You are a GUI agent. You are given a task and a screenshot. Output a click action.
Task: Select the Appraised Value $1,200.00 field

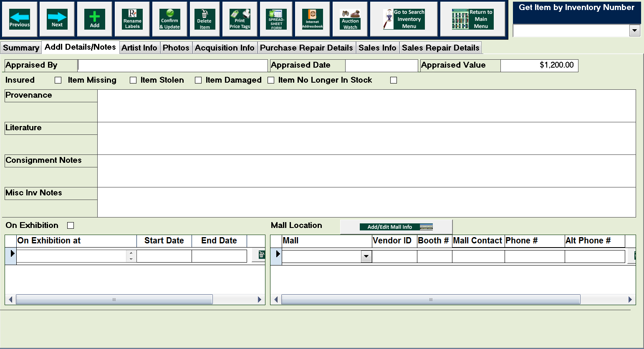point(539,66)
